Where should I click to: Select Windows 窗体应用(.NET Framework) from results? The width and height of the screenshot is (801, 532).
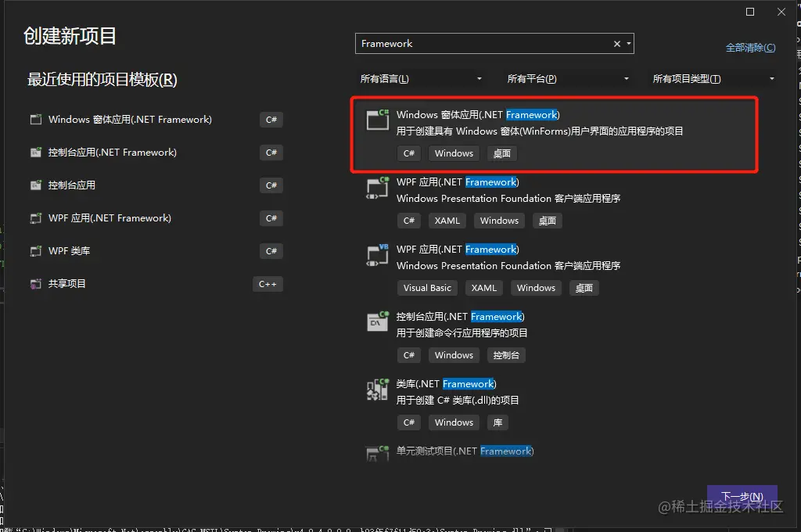[x=555, y=134]
